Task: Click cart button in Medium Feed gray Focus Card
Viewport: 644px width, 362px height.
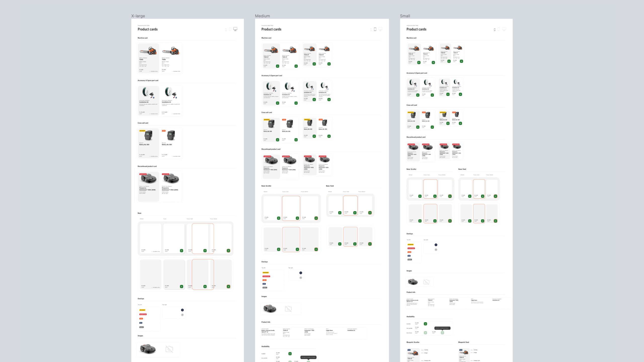Action: tap(355, 244)
